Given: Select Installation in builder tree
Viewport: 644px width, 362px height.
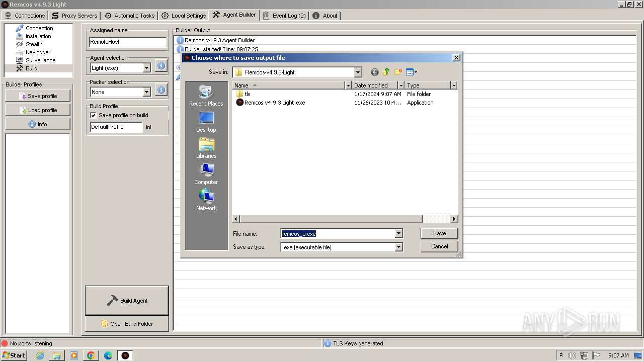Looking at the screenshot, I should click(38, 36).
